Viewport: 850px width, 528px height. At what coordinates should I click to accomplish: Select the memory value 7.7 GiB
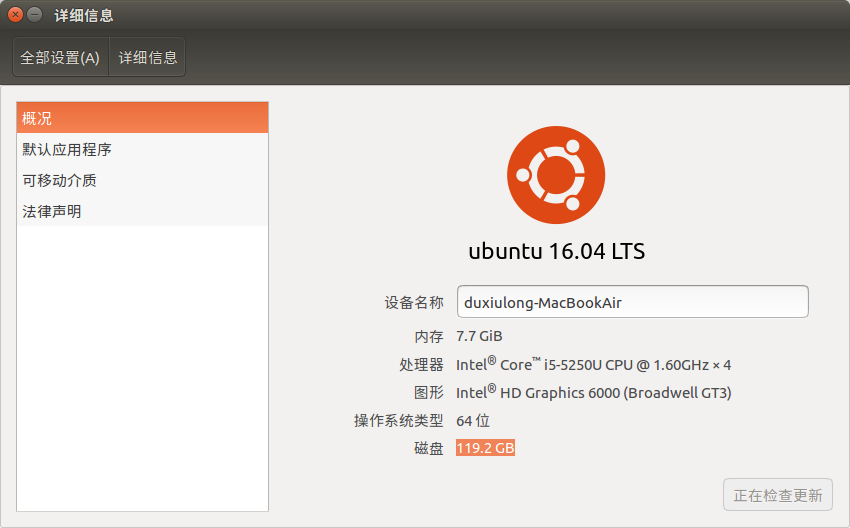tap(479, 336)
